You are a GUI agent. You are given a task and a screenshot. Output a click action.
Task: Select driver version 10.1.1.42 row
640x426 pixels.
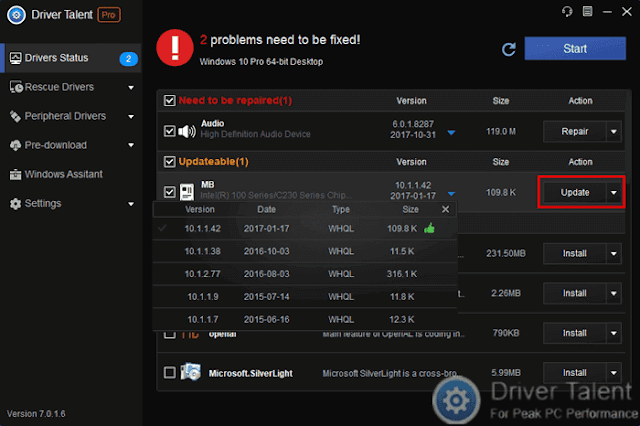[304, 229]
